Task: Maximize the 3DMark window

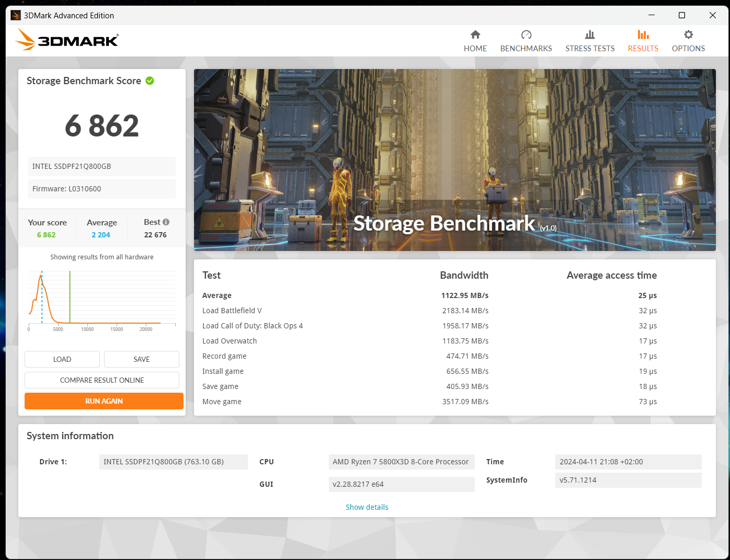Action: [x=682, y=15]
